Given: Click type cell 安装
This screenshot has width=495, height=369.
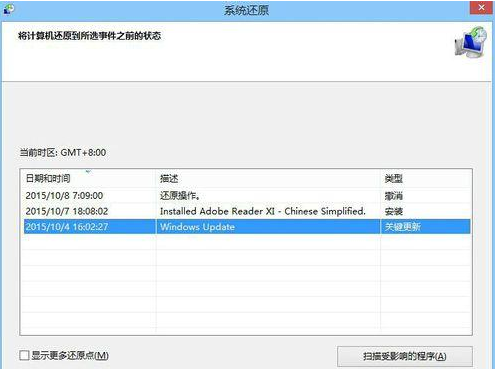Looking at the screenshot, I should 394,211.
